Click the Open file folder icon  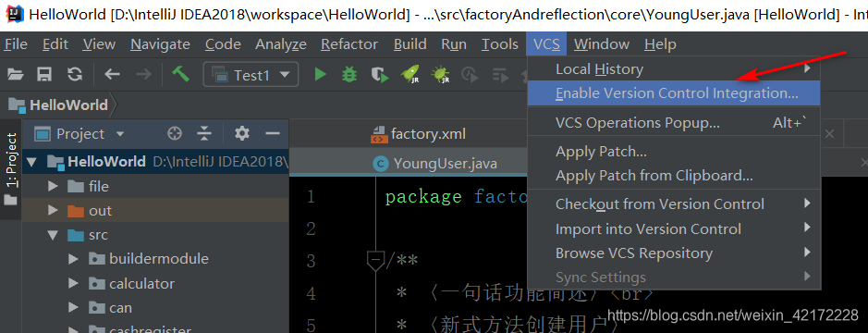click(x=15, y=74)
